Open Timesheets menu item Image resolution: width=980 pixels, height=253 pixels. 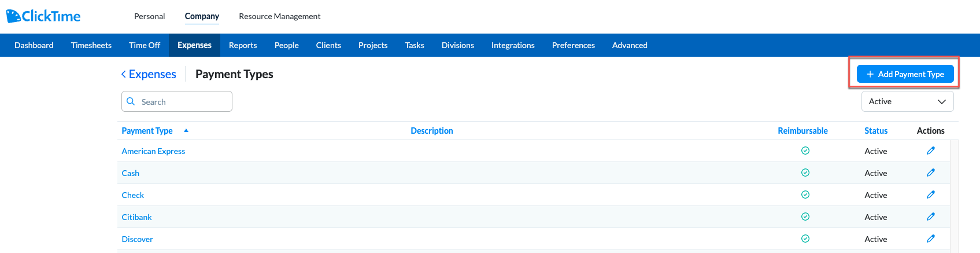point(91,45)
